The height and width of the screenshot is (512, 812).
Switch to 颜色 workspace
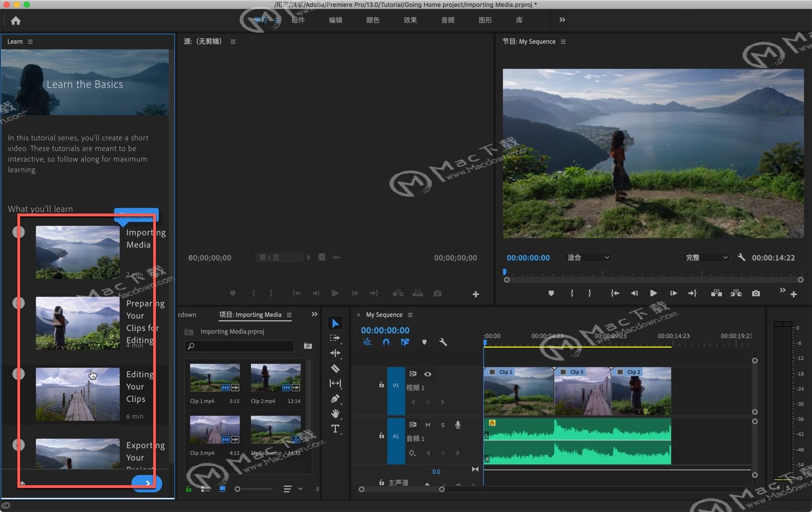373,20
